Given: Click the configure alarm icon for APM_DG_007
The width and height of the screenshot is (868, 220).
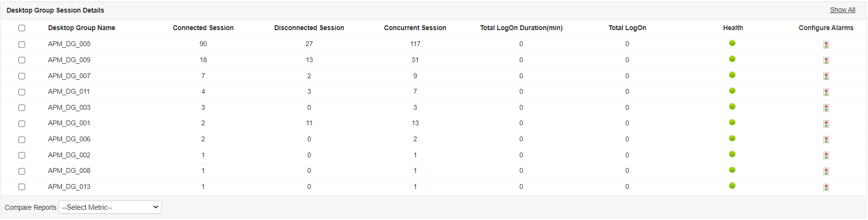Looking at the screenshot, I should pos(826,76).
